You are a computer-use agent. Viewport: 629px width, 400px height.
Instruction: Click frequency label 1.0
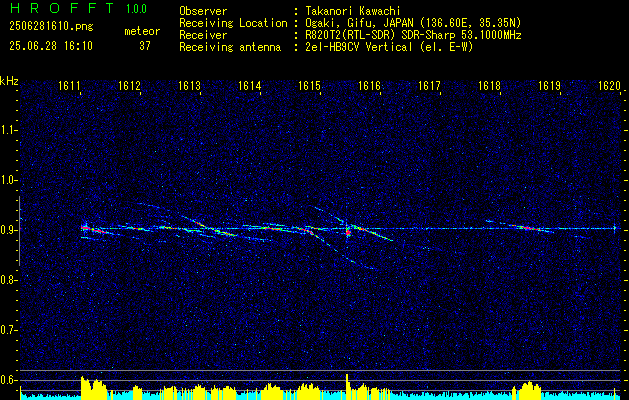[x=8, y=180]
